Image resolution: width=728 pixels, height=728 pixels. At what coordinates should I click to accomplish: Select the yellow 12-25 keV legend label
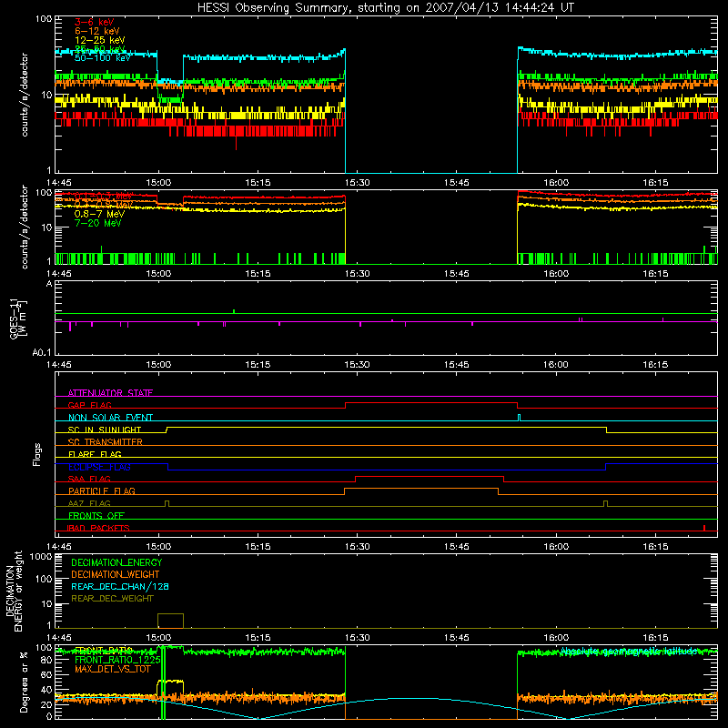[x=100, y=40]
